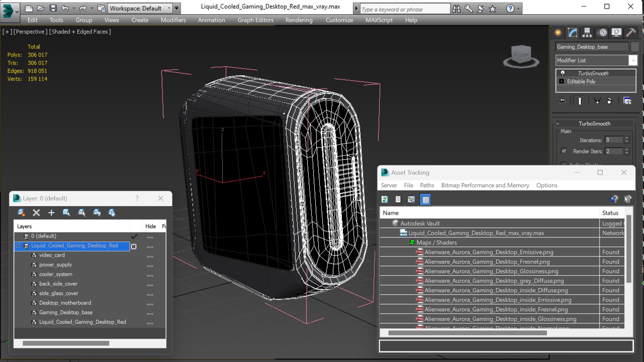Image resolution: width=644 pixels, height=362 pixels.
Task: Toggle current layer checkmark for 0 (default)
Action: pyautogui.click(x=134, y=236)
